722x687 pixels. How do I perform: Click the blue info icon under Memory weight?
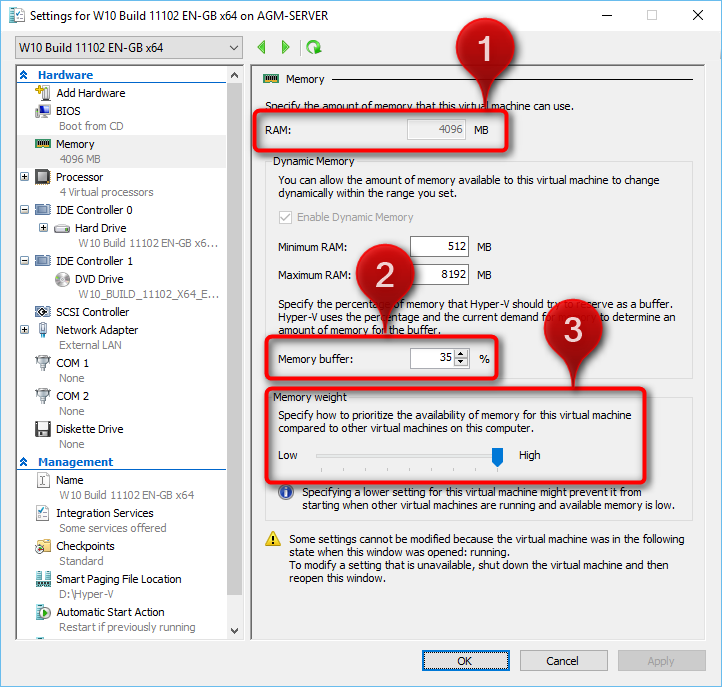coord(286,492)
